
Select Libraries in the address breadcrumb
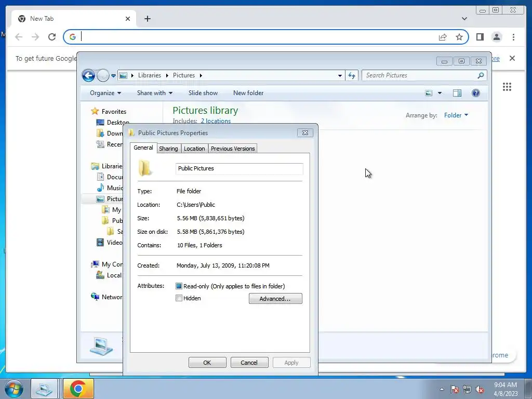coord(149,75)
